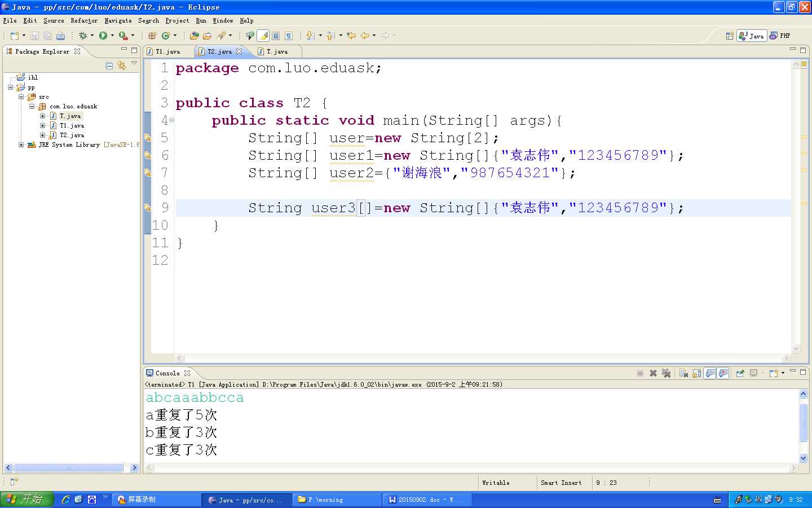This screenshot has width=812, height=508.
Task: Open the File menu
Action: click(10, 20)
